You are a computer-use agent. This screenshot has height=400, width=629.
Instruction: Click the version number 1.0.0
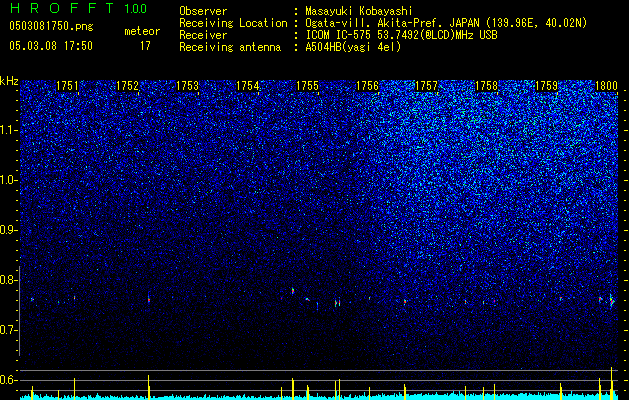[x=136, y=8]
